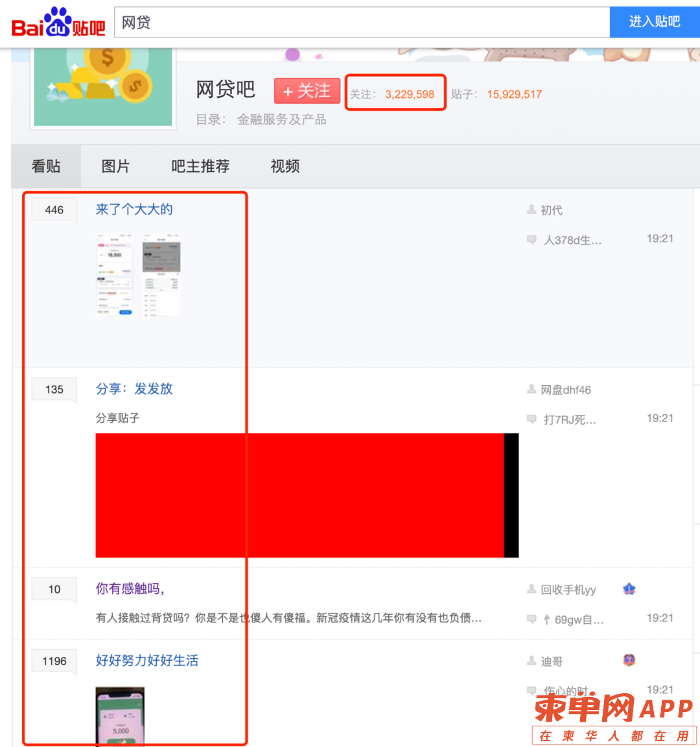
Task: Open the 网贷吧 forum title
Action: coord(226,89)
